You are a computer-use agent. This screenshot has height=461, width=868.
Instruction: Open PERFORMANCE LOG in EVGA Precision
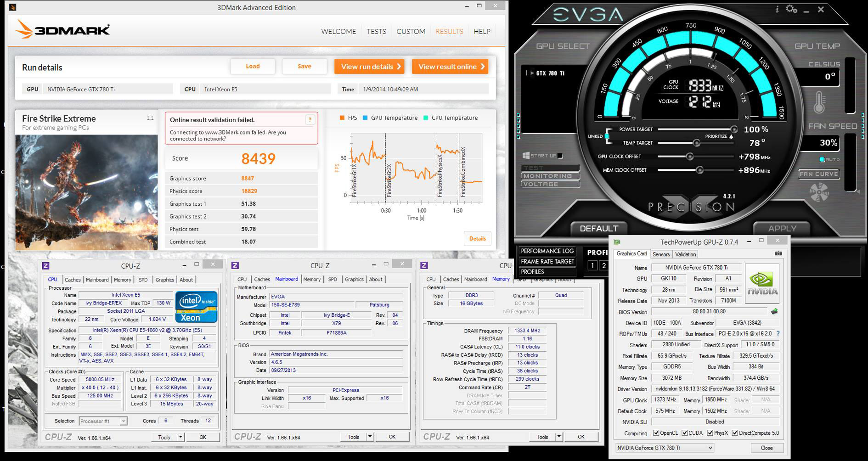[547, 251]
